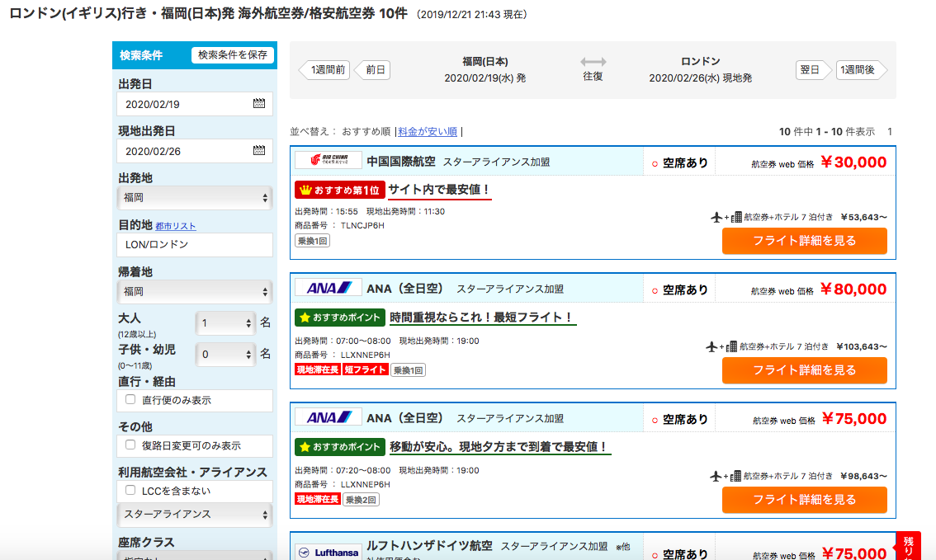Viewport: 936px width, 560px height.
Task: View flight details for ANA ¥75,000
Action: (804, 500)
